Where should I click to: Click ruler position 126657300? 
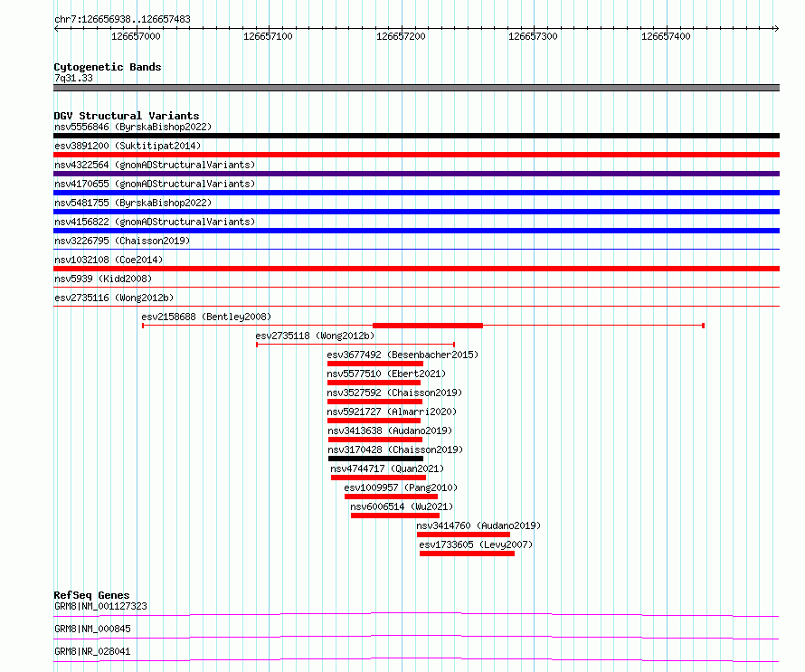[533, 36]
